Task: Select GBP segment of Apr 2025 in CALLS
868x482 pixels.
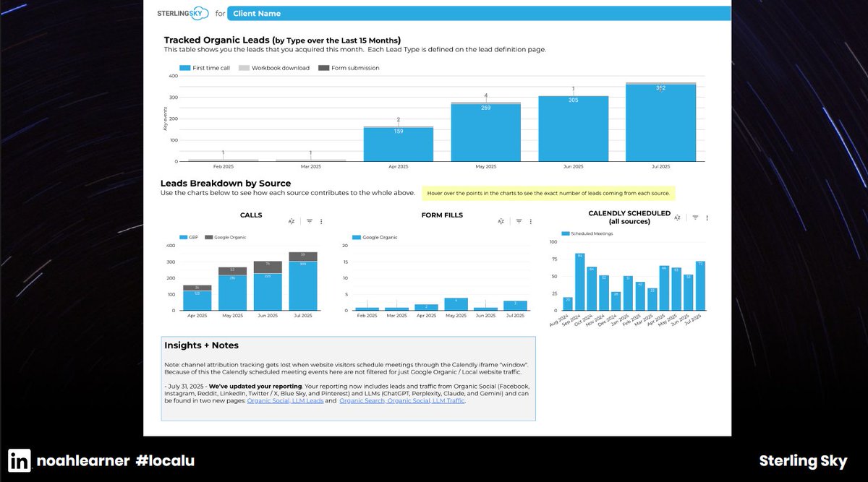Action: 198,301
